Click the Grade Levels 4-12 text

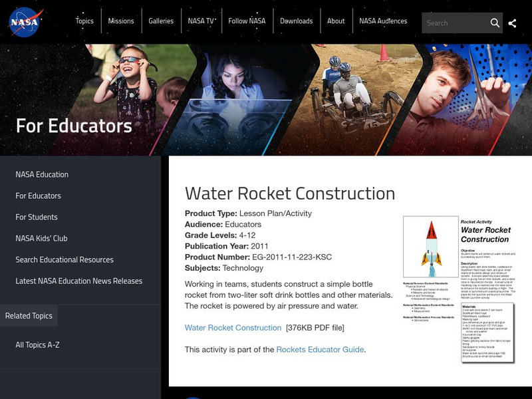(220, 235)
